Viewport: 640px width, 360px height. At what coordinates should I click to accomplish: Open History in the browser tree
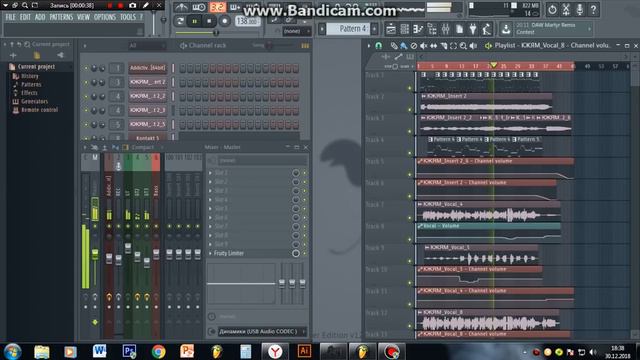[30, 76]
